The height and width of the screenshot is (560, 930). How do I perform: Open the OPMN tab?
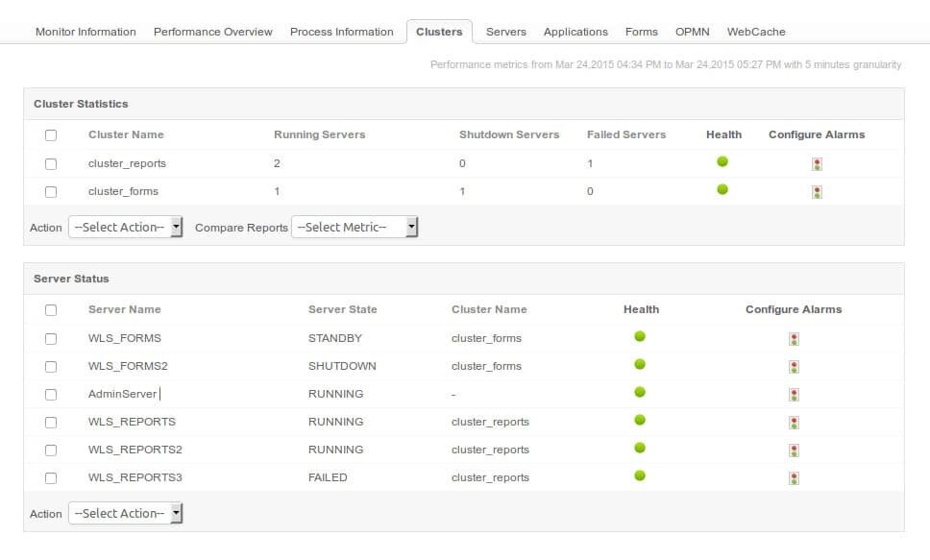[x=693, y=31]
